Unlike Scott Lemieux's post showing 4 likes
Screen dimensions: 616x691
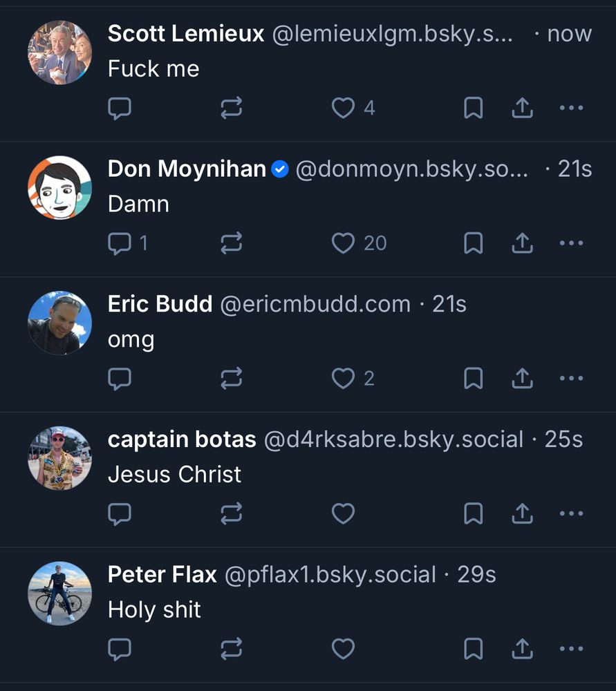(343, 108)
